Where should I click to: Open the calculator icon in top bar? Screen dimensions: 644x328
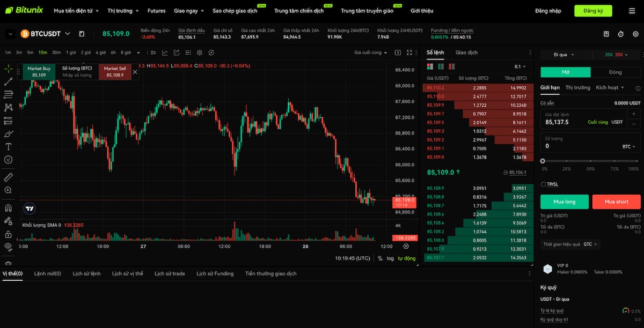point(606,34)
